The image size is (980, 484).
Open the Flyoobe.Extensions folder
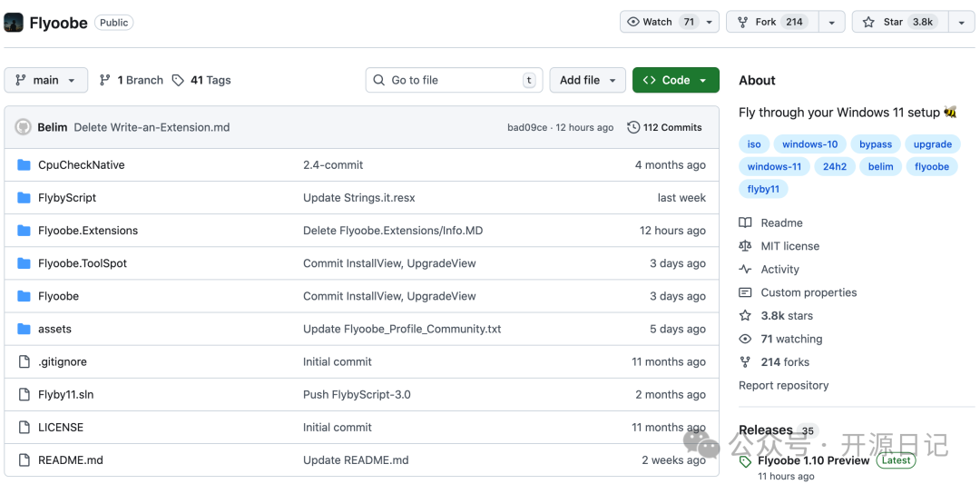[x=88, y=231]
